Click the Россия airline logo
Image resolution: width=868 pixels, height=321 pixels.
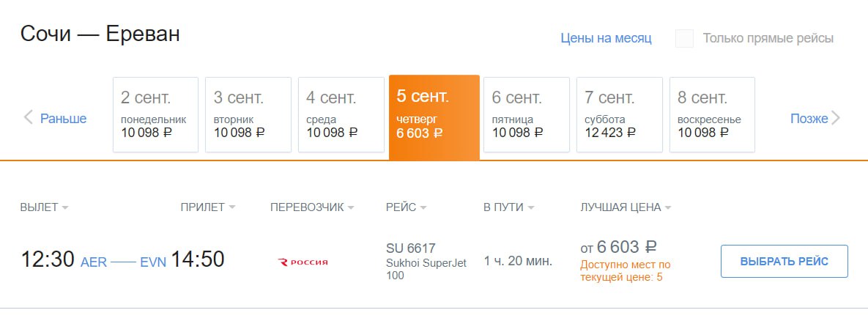[x=303, y=262]
